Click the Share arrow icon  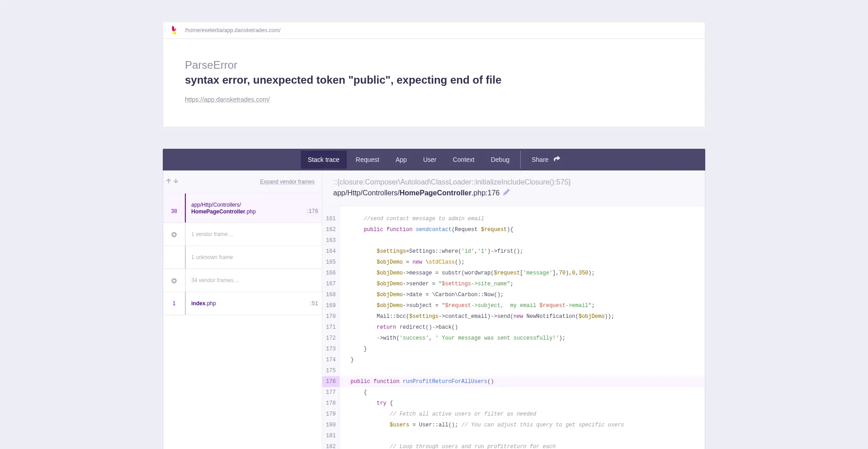[557, 159]
